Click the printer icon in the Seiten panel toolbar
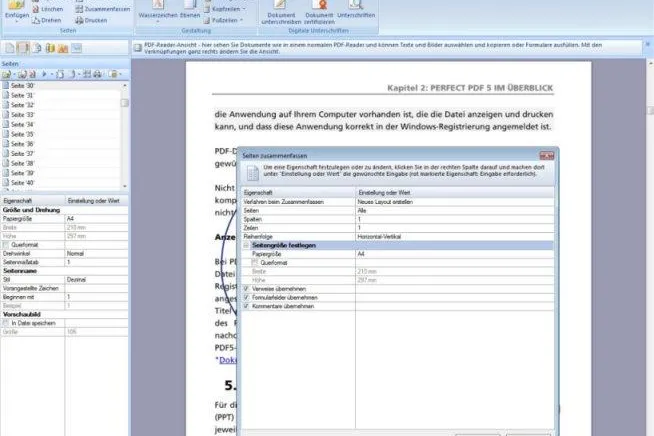The image size is (654, 436). (x=97, y=74)
